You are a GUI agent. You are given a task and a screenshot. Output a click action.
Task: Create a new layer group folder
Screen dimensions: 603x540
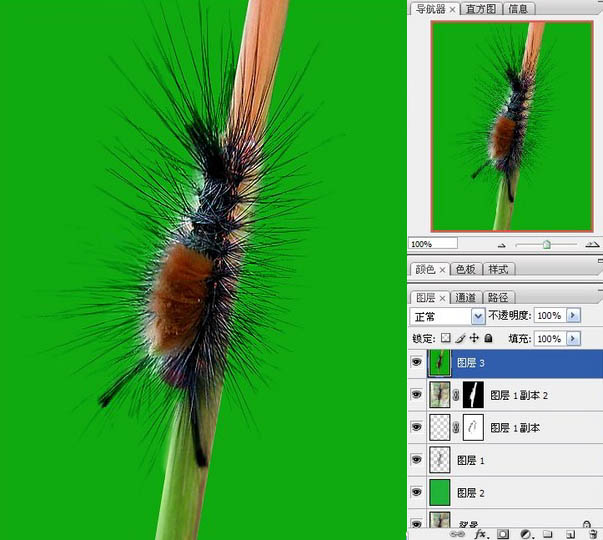(x=548, y=534)
